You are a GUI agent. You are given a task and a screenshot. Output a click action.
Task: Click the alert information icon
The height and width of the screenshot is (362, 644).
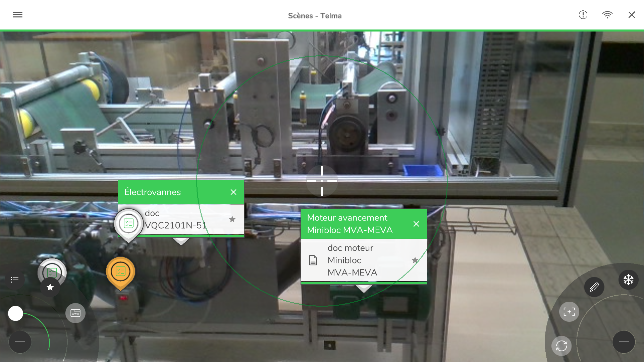583,15
